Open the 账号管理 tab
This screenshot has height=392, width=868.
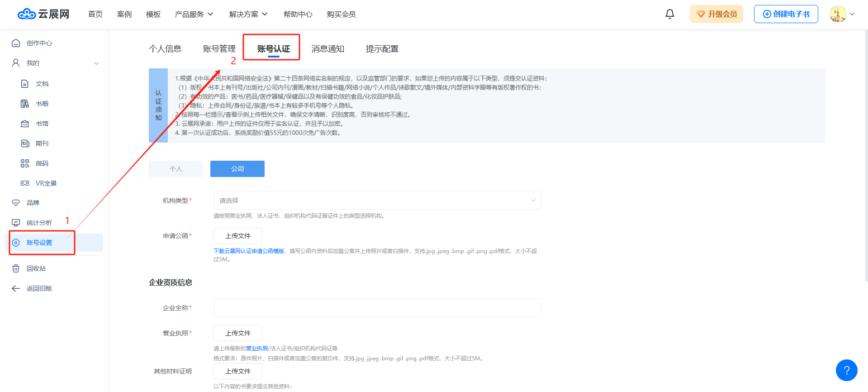[x=219, y=49]
